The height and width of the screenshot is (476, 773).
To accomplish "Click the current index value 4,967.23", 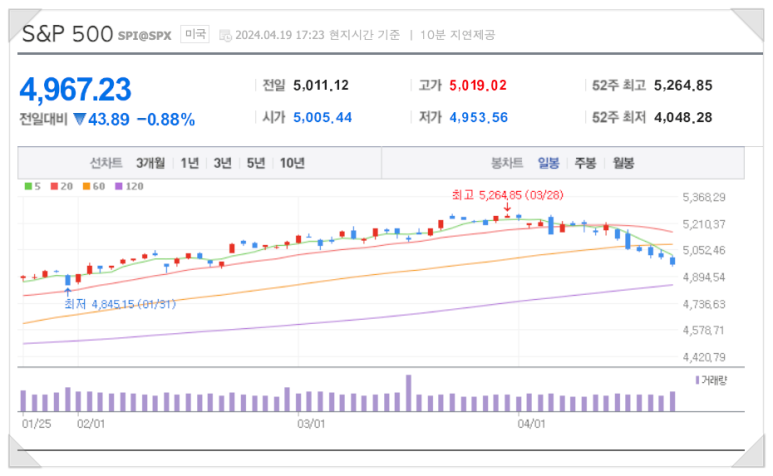I will (x=75, y=90).
